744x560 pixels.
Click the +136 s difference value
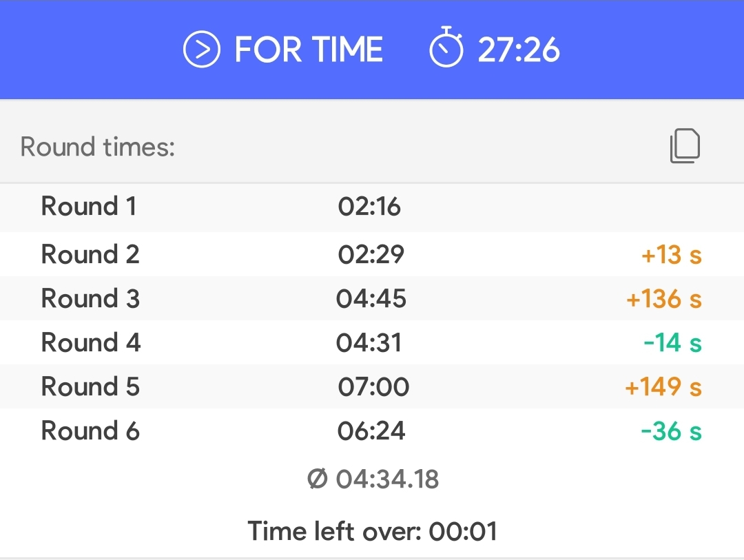pyautogui.click(x=664, y=299)
